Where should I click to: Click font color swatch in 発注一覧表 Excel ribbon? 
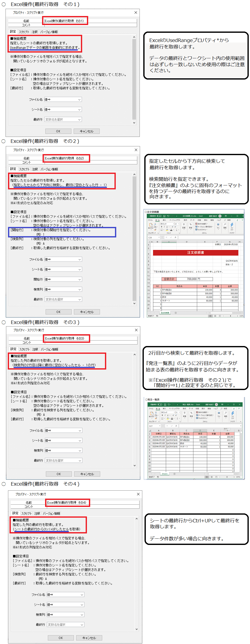172,418
